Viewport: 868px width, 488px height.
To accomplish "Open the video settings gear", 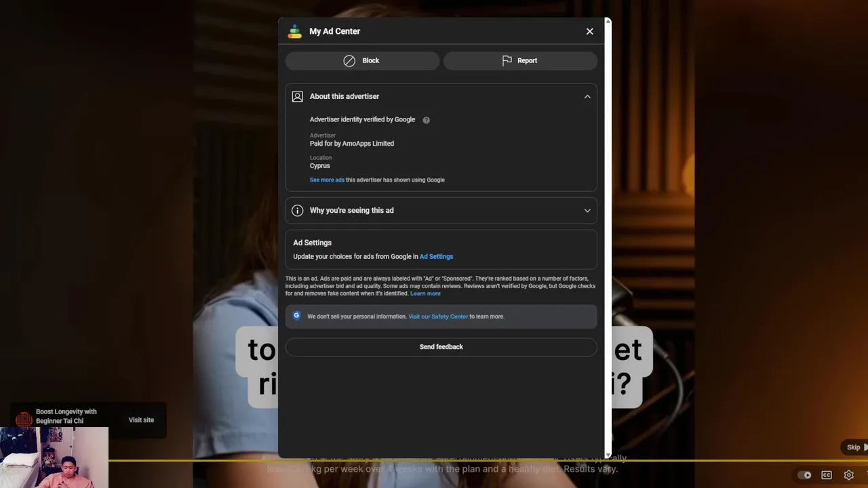I will click(x=848, y=475).
